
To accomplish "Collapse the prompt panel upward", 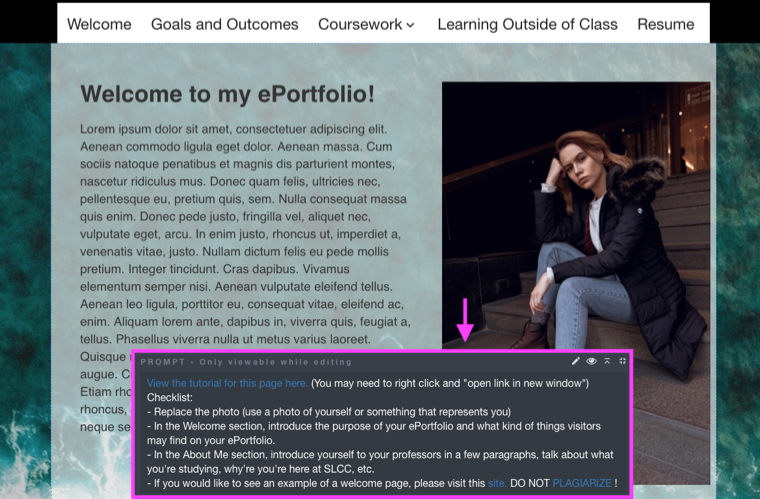I will click(x=607, y=361).
